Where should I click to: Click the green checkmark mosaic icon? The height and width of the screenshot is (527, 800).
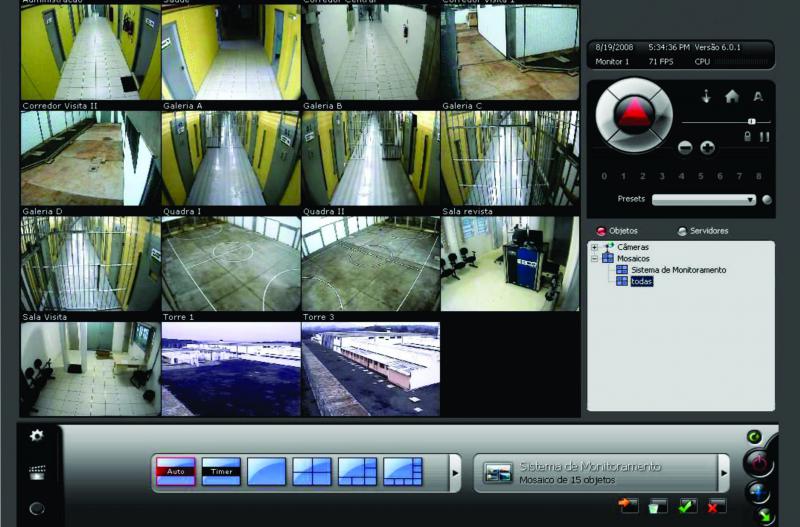pyautogui.click(x=687, y=506)
